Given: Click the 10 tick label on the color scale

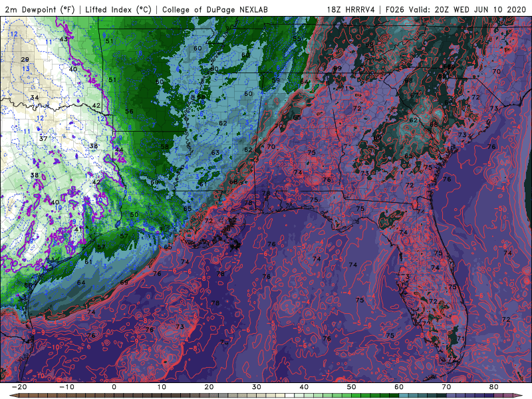Looking at the screenshot, I should point(162,387).
